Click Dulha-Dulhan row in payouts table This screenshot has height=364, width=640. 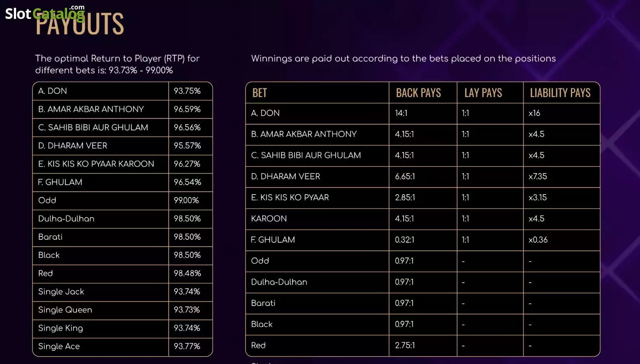tap(423, 282)
